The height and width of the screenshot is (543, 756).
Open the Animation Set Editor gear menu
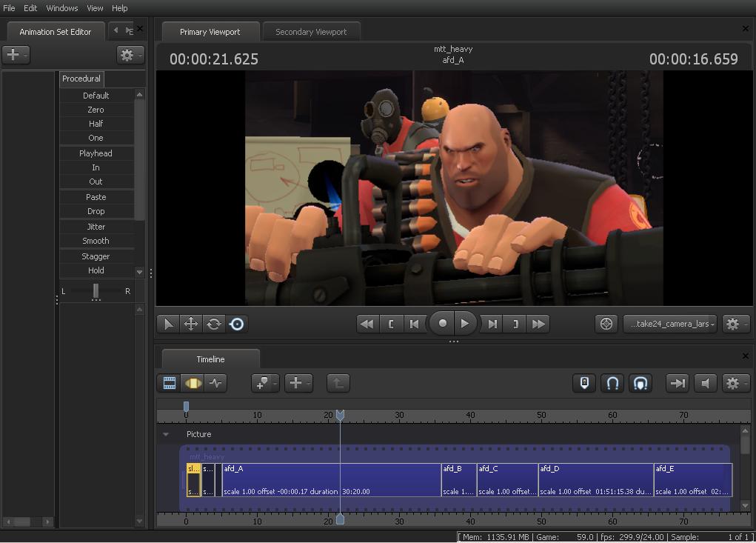[129, 55]
